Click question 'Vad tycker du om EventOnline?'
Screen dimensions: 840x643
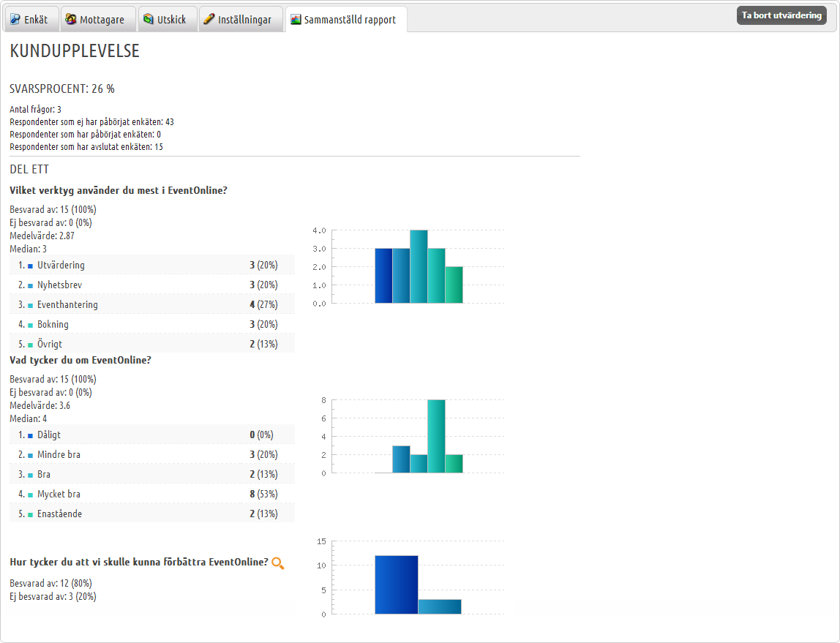pyautogui.click(x=80, y=361)
